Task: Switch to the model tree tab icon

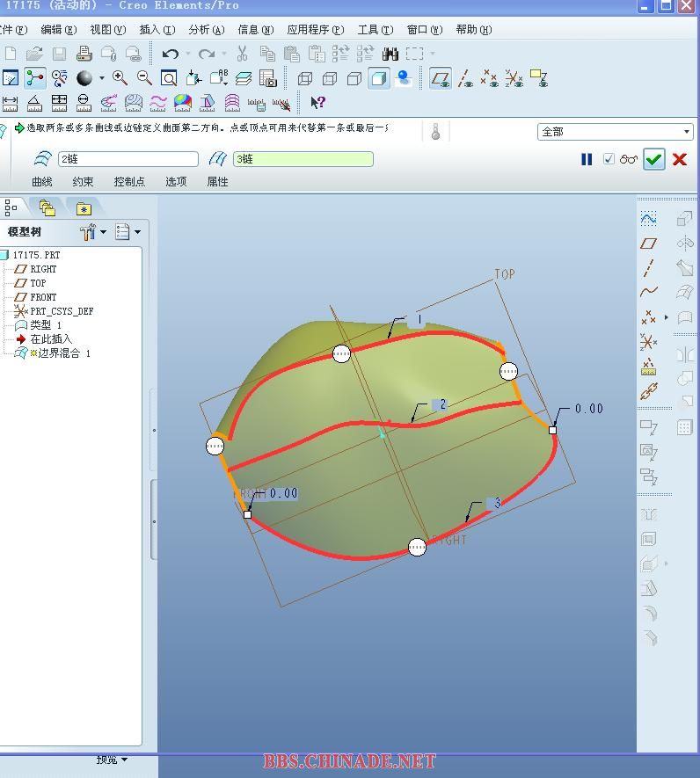Action: pyautogui.click(x=10, y=207)
